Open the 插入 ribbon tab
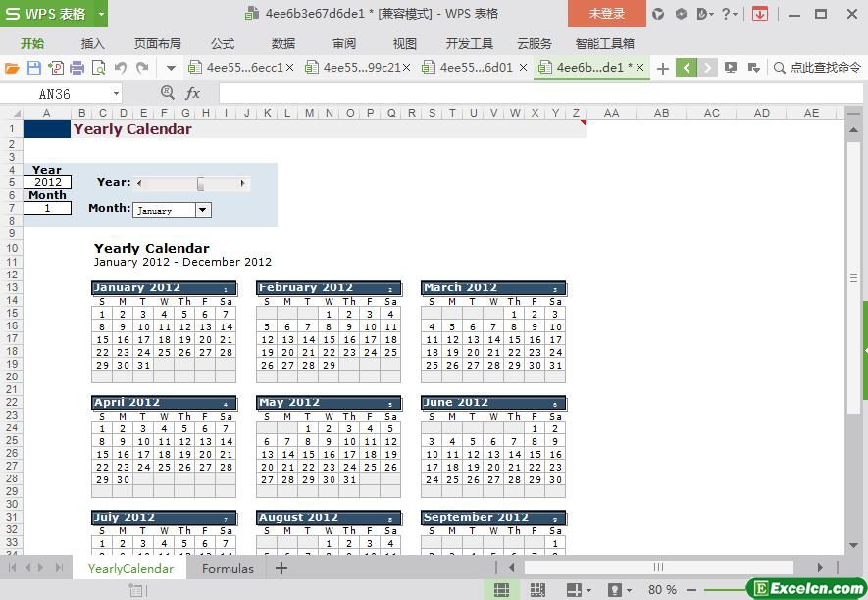This screenshot has width=868, height=600. [x=93, y=43]
